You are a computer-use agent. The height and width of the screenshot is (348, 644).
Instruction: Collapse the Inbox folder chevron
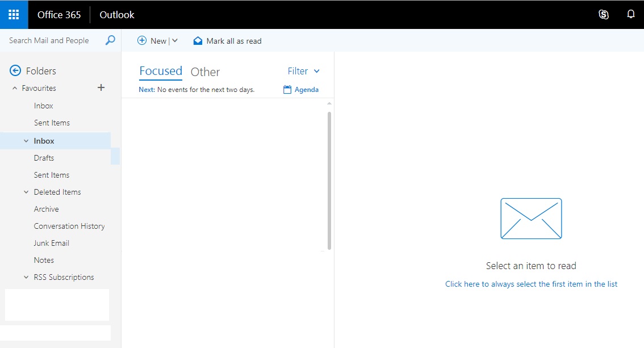[x=26, y=141]
